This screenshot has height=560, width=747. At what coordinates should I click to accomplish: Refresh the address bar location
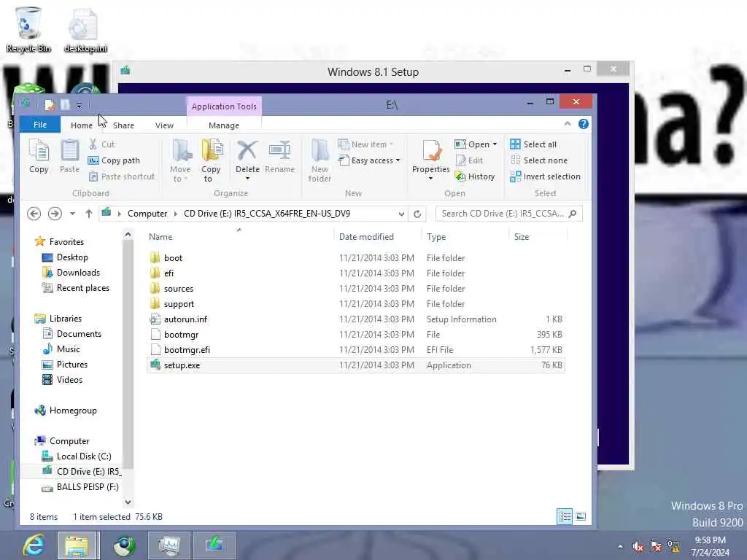pyautogui.click(x=417, y=214)
